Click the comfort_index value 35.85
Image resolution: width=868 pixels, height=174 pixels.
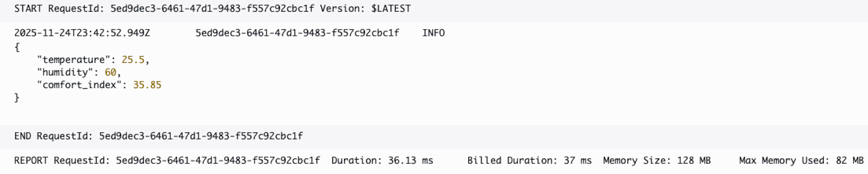coord(147,85)
